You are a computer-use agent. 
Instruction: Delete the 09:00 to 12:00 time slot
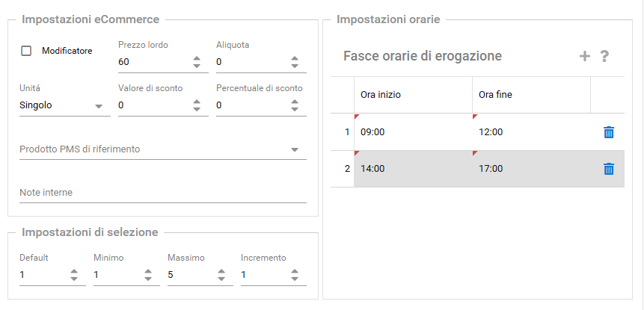click(609, 132)
